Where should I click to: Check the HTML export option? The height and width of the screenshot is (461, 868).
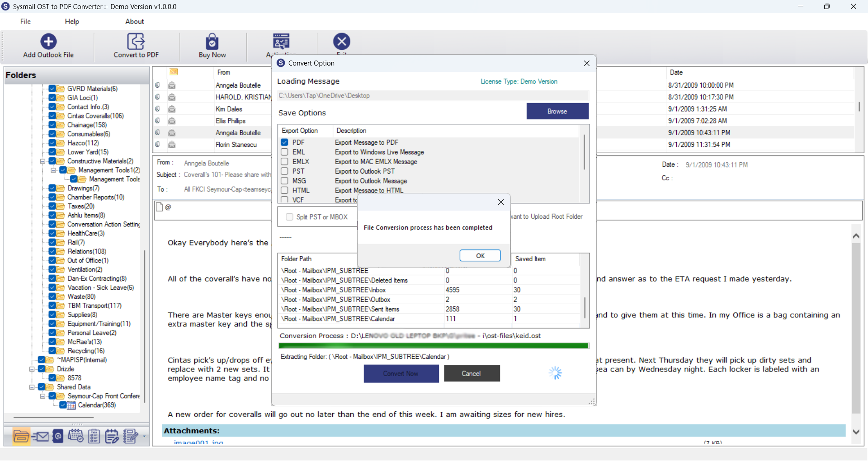pyautogui.click(x=284, y=190)
